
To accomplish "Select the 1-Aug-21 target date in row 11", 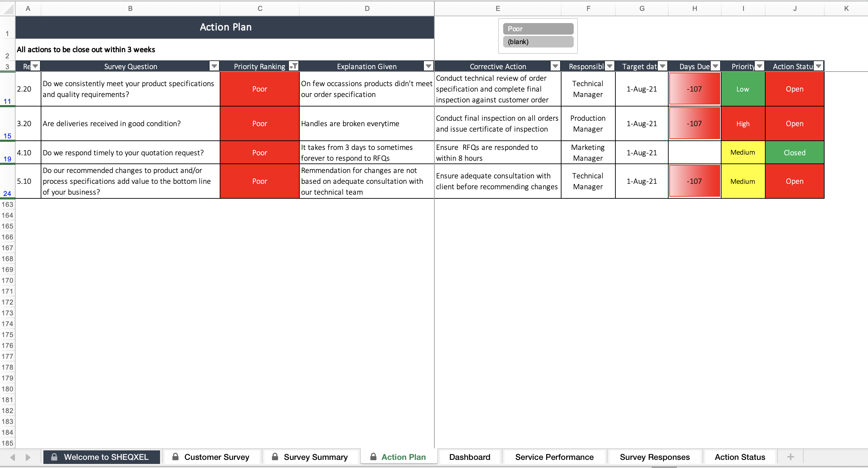I will (642, 89).
